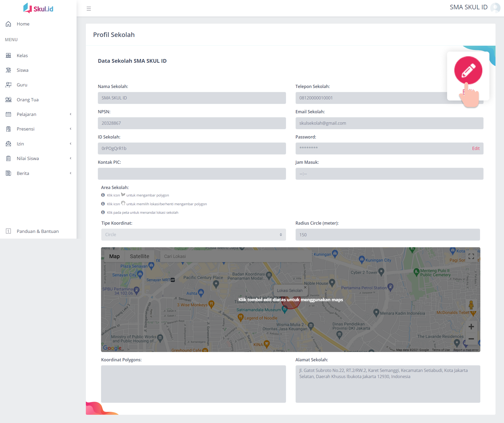Toggle fullscreen view on the map

[471, 256]
